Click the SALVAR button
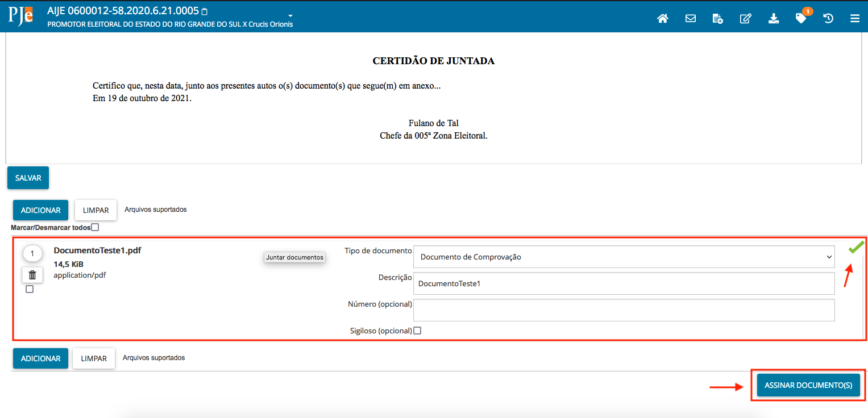 [28, 178]
